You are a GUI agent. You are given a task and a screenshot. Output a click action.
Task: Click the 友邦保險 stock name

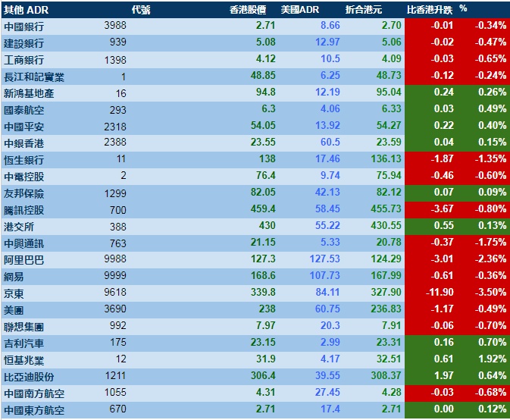click(x=23, y=193)
